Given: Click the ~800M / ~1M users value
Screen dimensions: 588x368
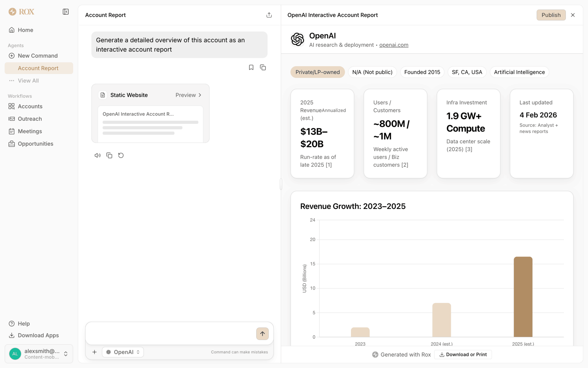Looking at the screenshot, I should [x=391, y=130].
